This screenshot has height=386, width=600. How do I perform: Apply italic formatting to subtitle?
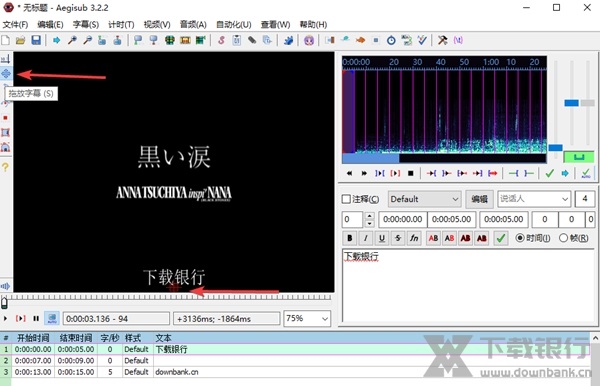pos(365,238)
